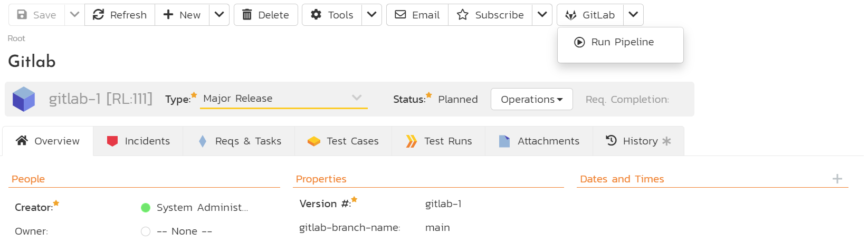Screen dimensions: 868x252
Task: Click the clock History icon
Action: pos(611,140)
